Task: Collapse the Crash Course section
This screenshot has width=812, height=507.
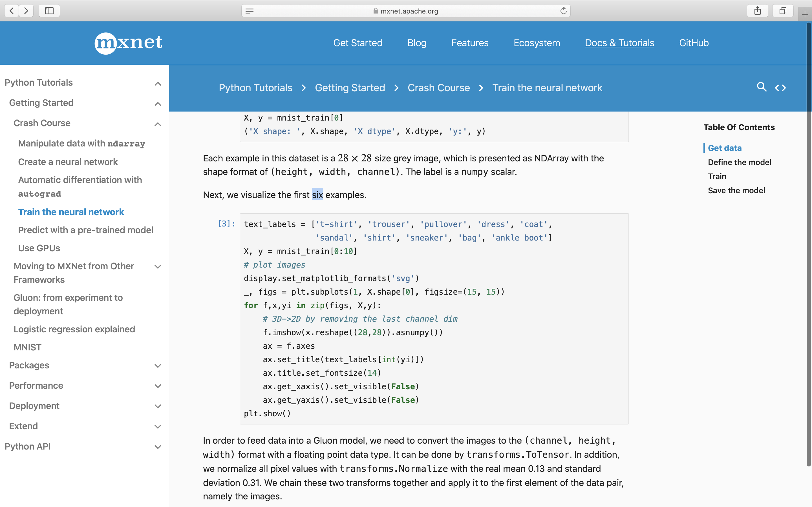Action: click(x=158, y=124)
